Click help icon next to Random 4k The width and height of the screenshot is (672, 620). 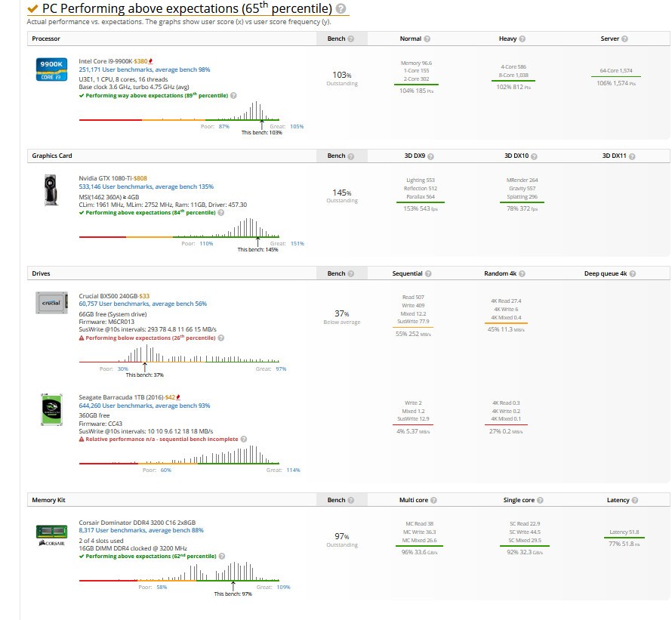pyautogui.click(x=523, y=273)
